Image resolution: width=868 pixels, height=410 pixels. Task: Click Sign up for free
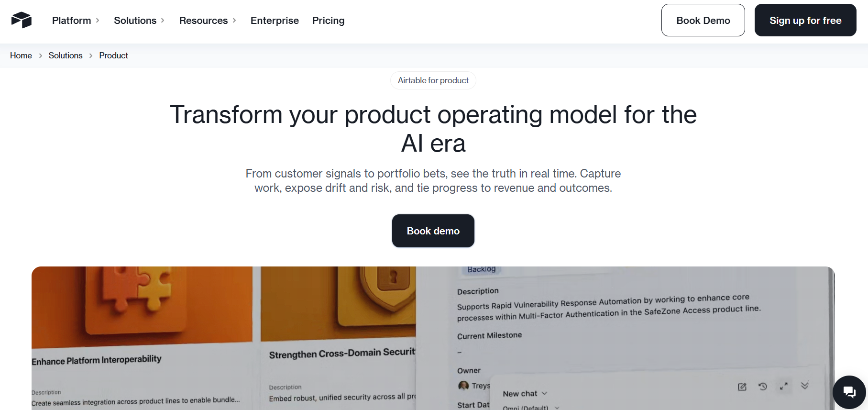(x=805, y=21)
